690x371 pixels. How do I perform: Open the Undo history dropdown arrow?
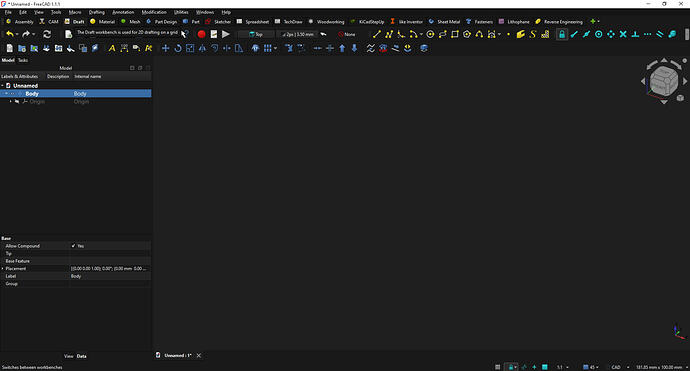point(17,34)
